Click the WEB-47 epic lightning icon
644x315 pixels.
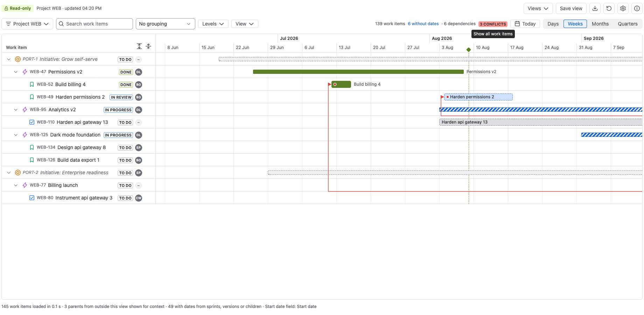tap(25, 72)
